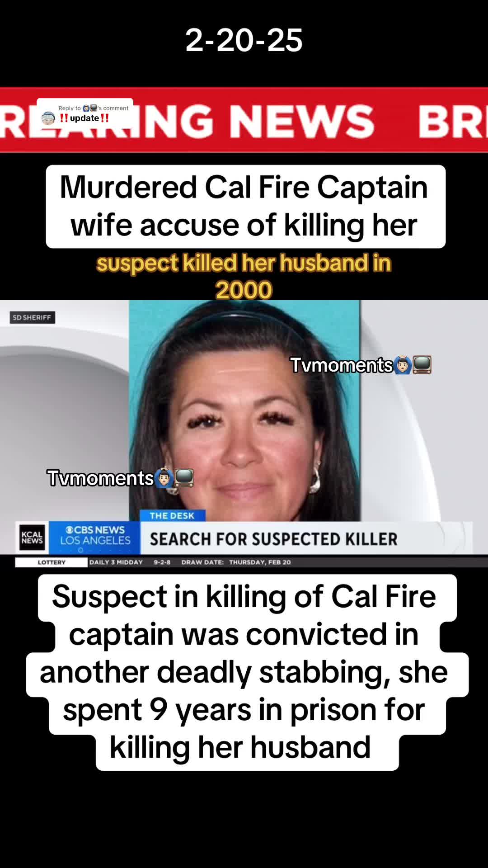Select the LOTTERY ticker label

click(x=52, y=562)
